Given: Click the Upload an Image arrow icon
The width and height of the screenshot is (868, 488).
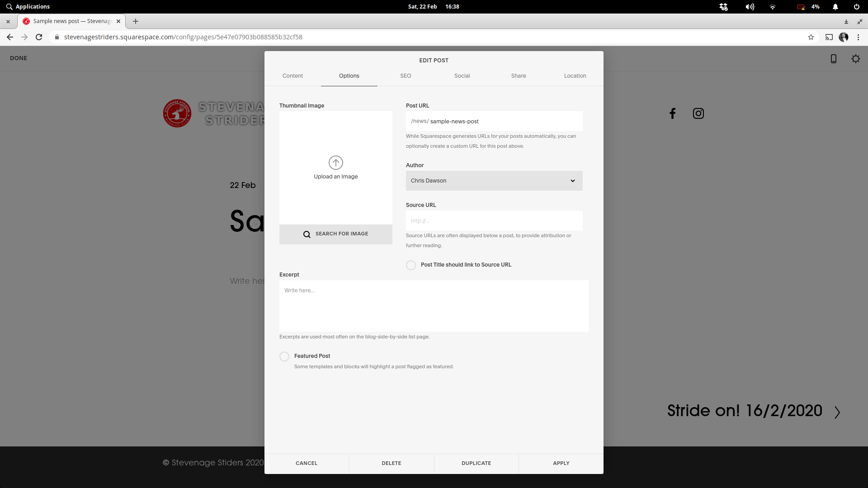Looking at the screenshot, I should coord(335,163).
